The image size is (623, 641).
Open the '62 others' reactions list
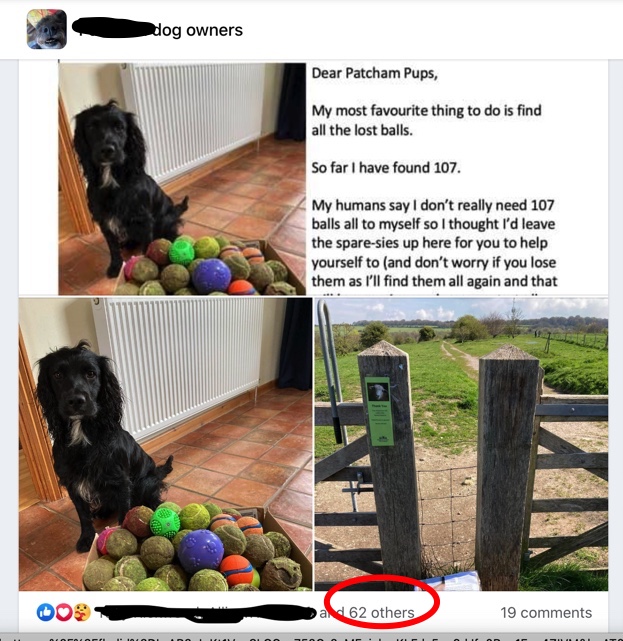click(381, 612)
